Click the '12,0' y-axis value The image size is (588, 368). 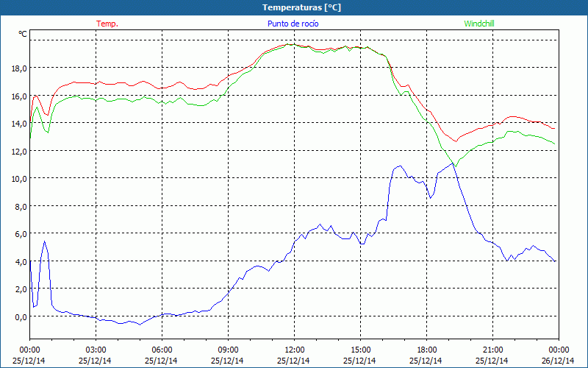click(x=20, y=152)
